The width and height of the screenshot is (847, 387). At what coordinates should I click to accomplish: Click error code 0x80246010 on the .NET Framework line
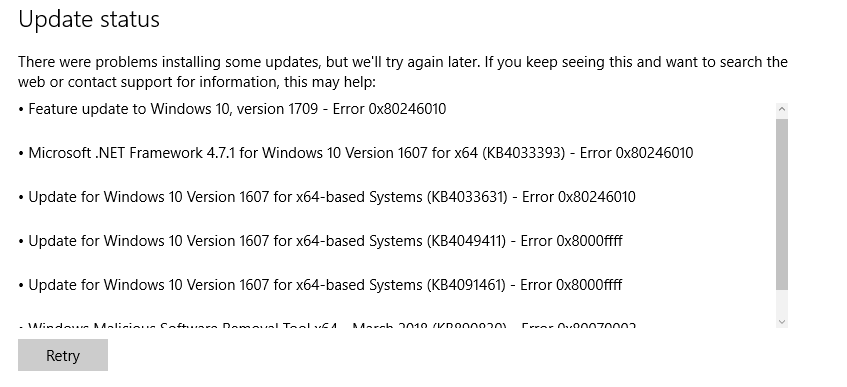[x=654, y=153]
